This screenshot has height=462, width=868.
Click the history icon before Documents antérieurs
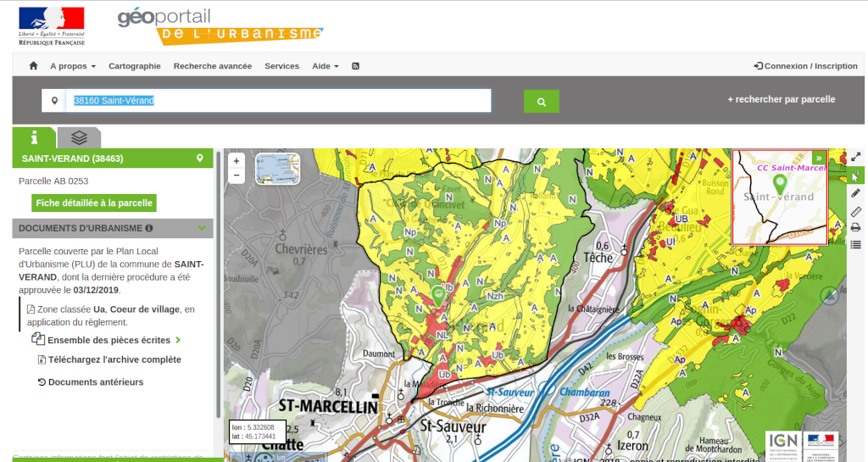coord(42,382)
